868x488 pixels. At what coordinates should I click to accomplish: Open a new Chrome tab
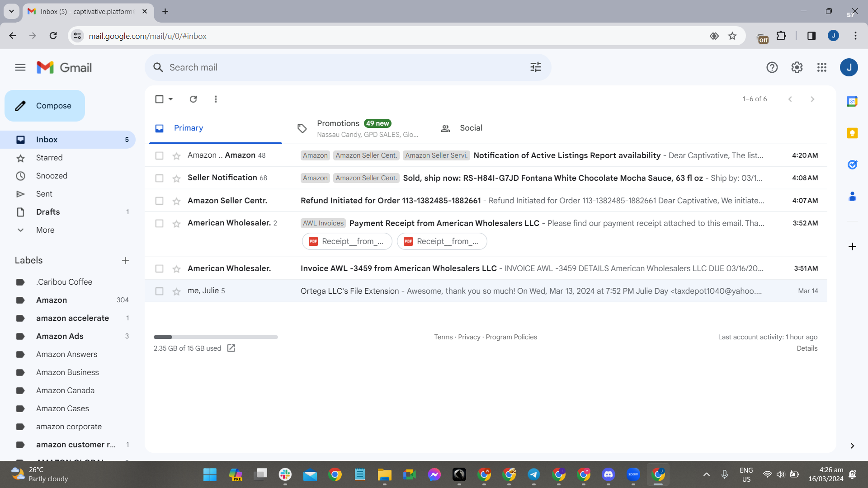(x=165, y=11)
